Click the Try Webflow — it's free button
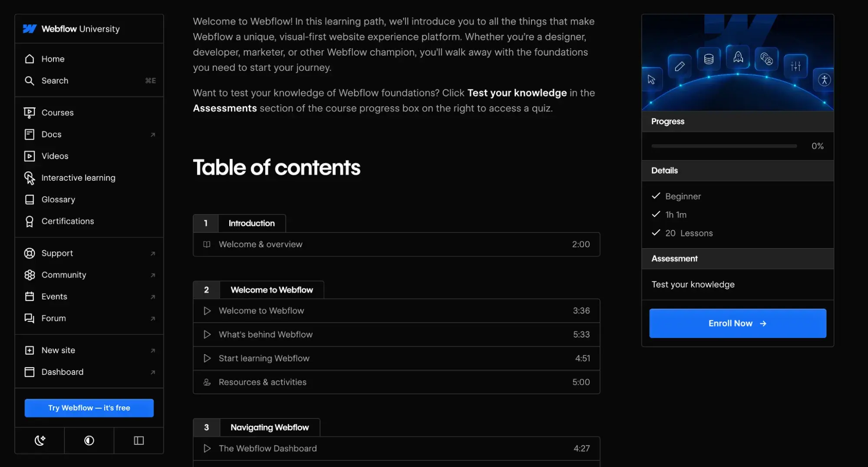The image size is (868, 467). pos(89,408)
